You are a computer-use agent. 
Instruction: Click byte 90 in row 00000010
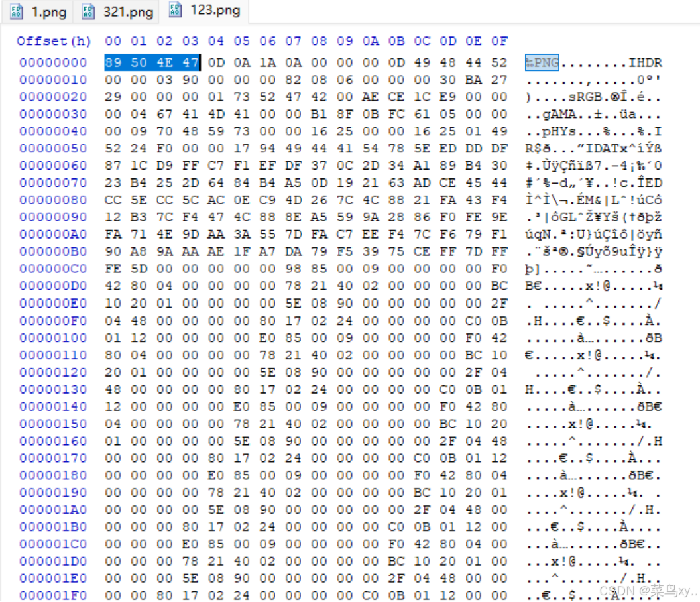coord(191,80)
